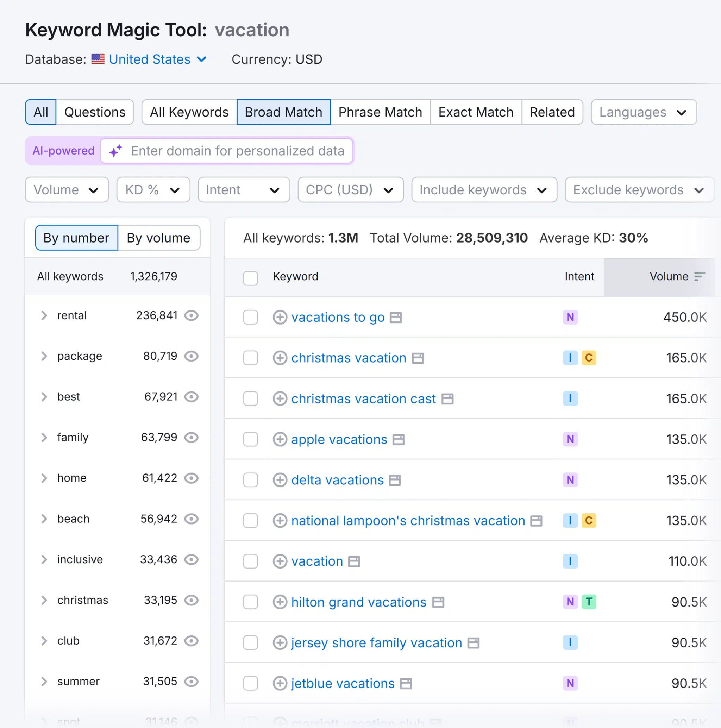
Task: Open the Include keywords dropdown
Action: [x=484, y=190]
